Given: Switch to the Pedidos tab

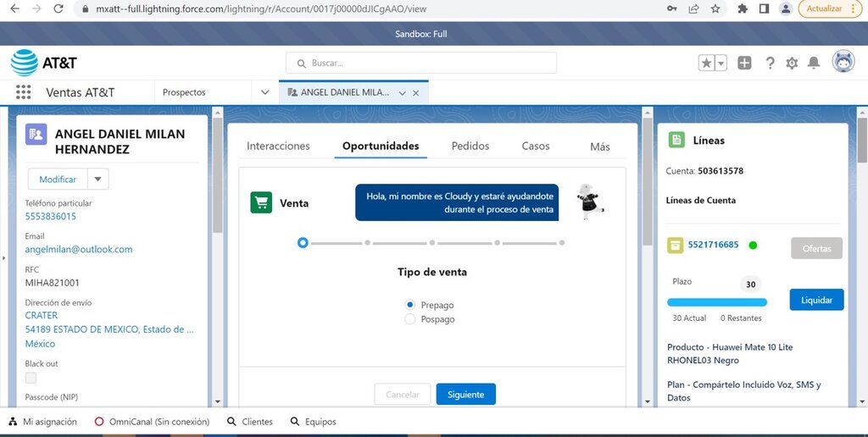Looking at the screenshot, I should (x=470, y=146).
